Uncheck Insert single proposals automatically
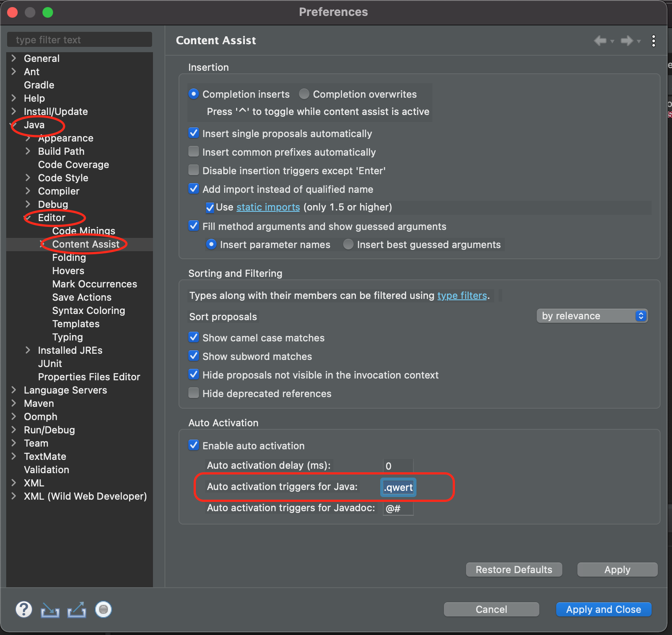Screen dimensions: 672x635 click(194, 133)
